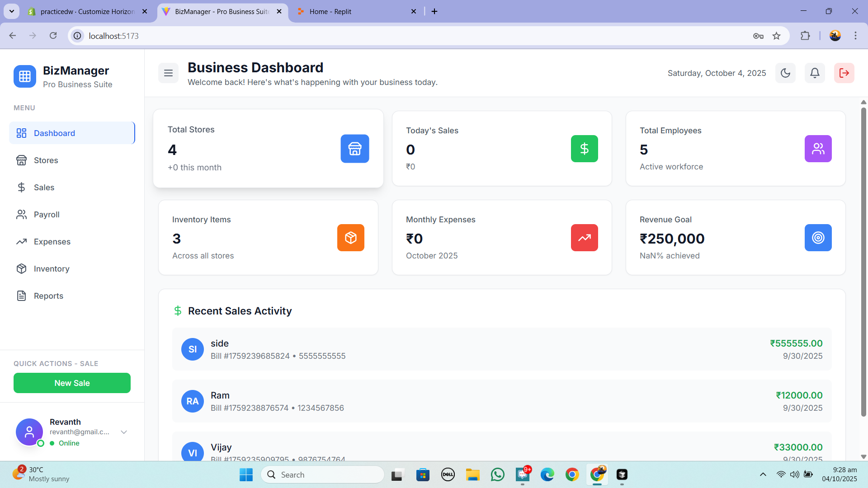The height and width of the screenshot is (488, 868).
Task: Select the Ram recent sale entry
Action: (501, 401)
